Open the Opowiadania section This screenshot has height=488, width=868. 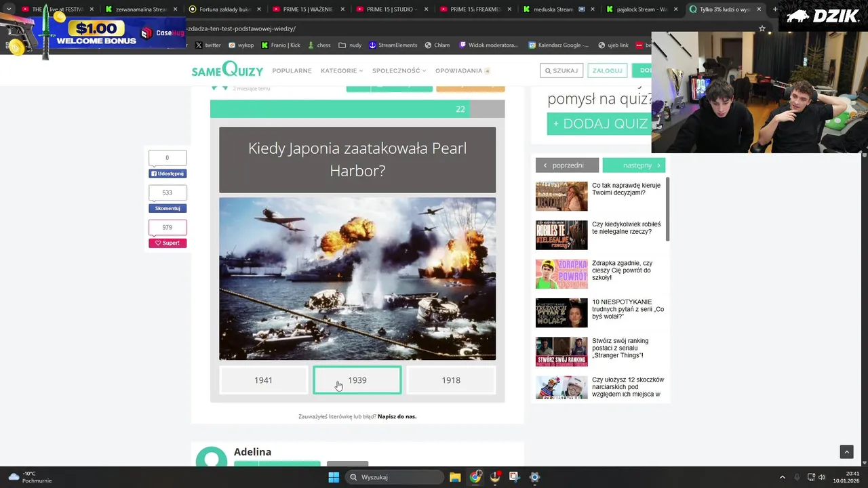pos(462,70)
